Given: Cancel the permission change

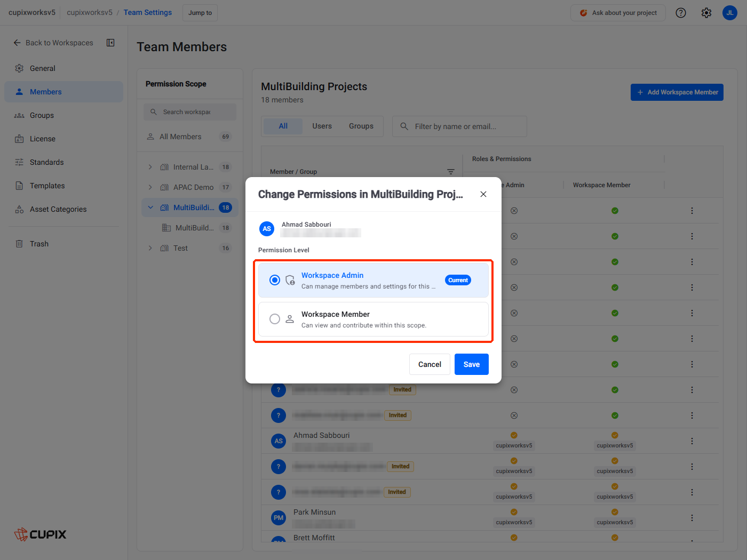Looking at the screenshot, I should [430, 364].
